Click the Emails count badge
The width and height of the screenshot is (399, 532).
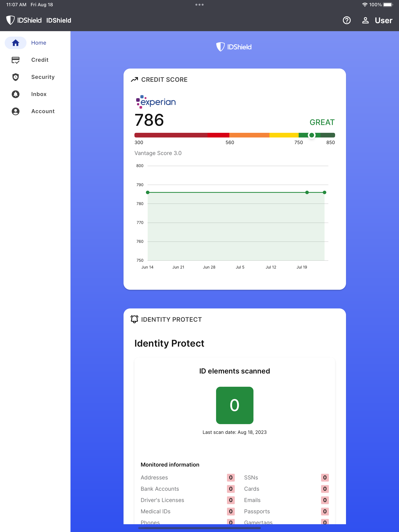[325, 500]
